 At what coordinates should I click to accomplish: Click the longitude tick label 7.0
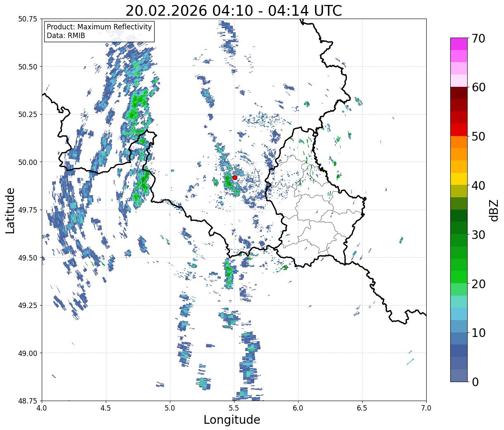[426, 408]
